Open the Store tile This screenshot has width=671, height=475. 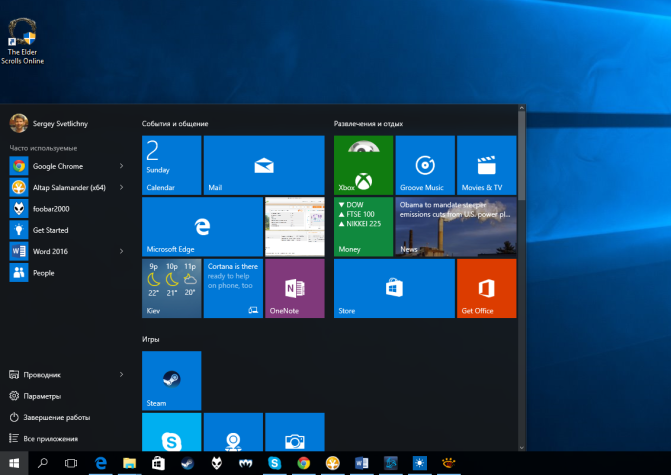[394, 288]
